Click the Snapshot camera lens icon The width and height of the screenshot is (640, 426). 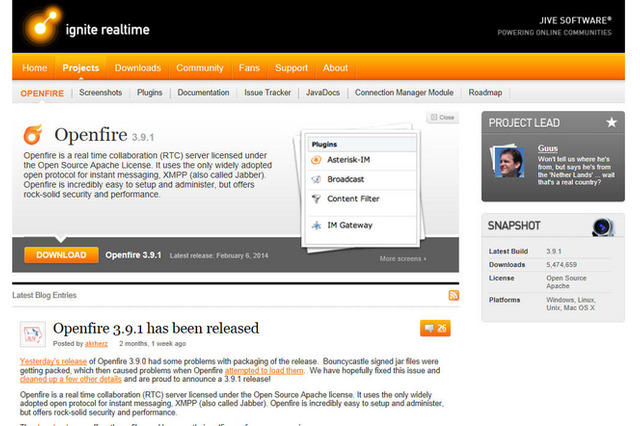click(602, 226)
